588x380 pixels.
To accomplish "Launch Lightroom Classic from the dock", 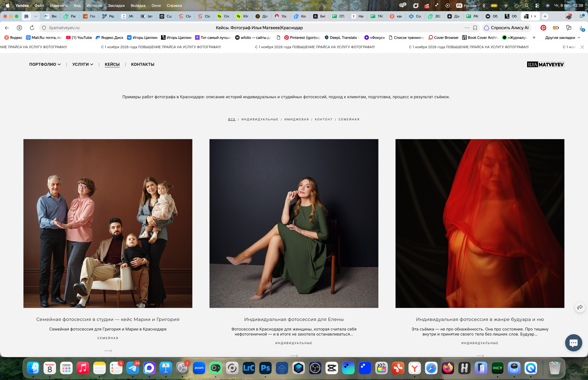I will tap(249, 368).
